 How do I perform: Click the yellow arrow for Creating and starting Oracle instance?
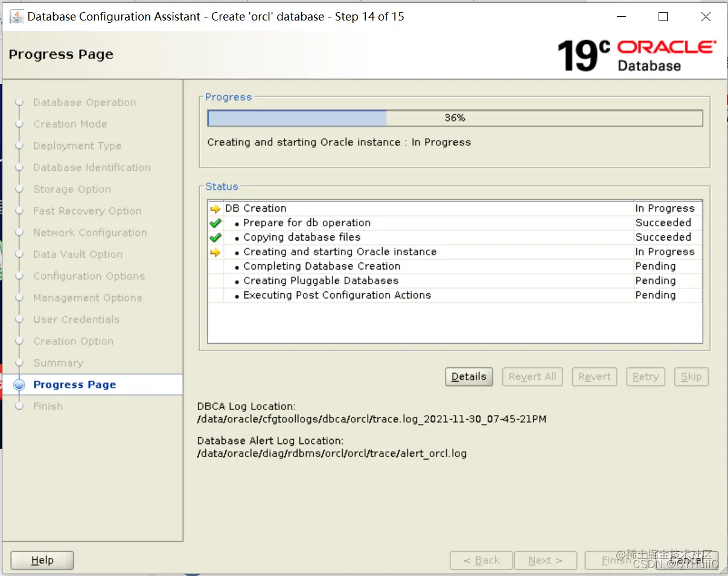tap(216, 252)
